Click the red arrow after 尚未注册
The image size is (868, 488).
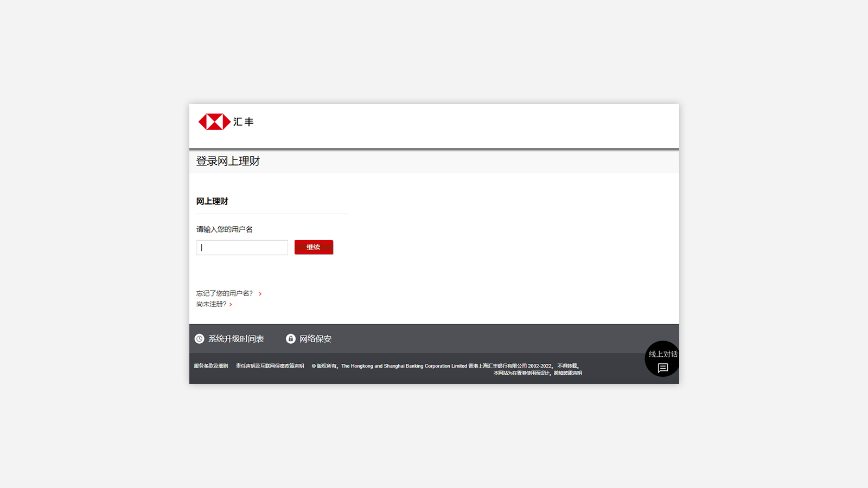231,305
